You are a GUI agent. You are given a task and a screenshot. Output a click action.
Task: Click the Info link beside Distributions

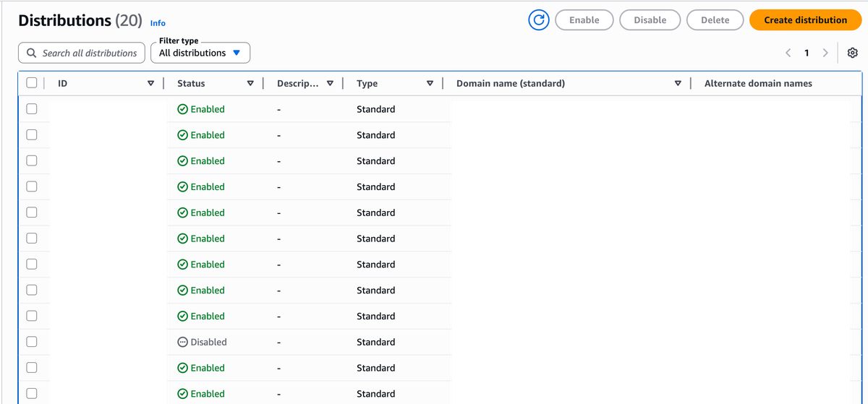click(158, 23)
